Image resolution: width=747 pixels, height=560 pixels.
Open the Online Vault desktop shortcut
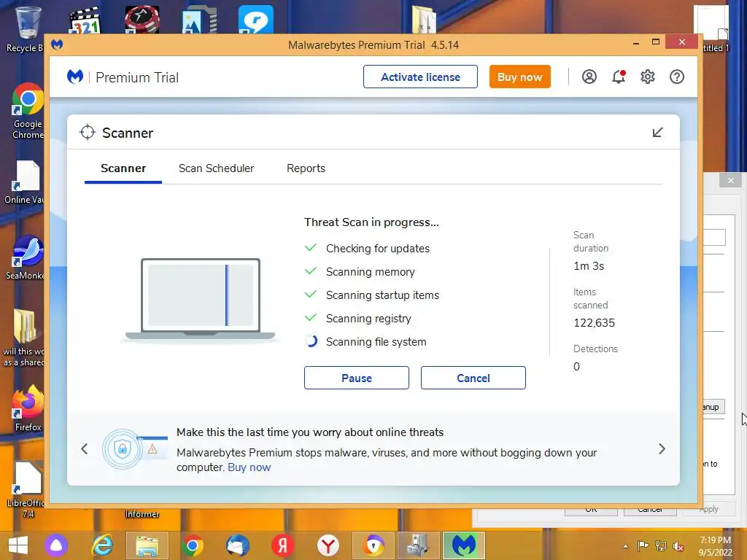point(25,182)
